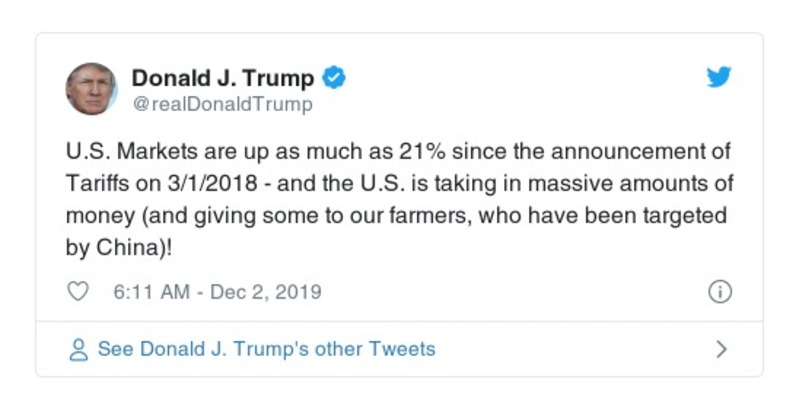Viewport: 799px width, 414px height.
Task: Click the "3/1/2018" date in the tweet
Action: click(188, 184)
